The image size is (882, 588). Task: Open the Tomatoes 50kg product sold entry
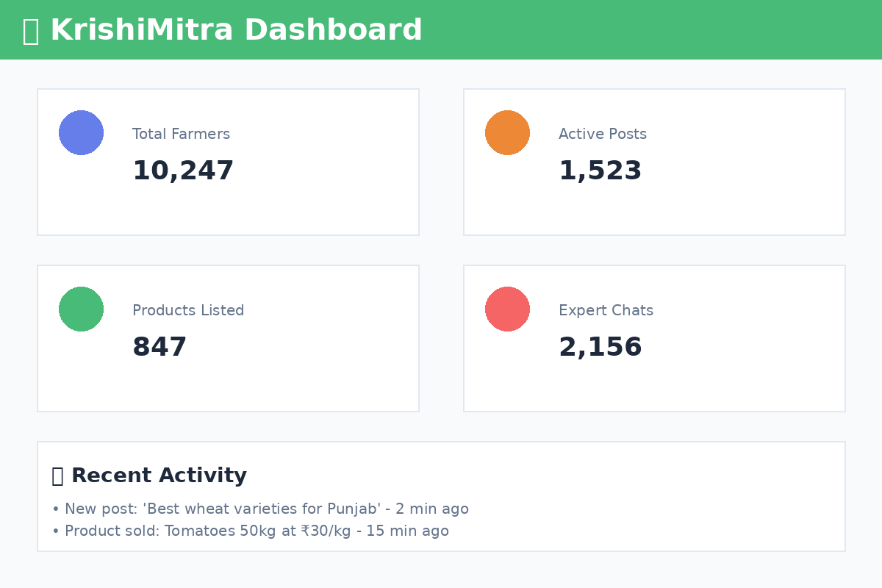[257, 531]
